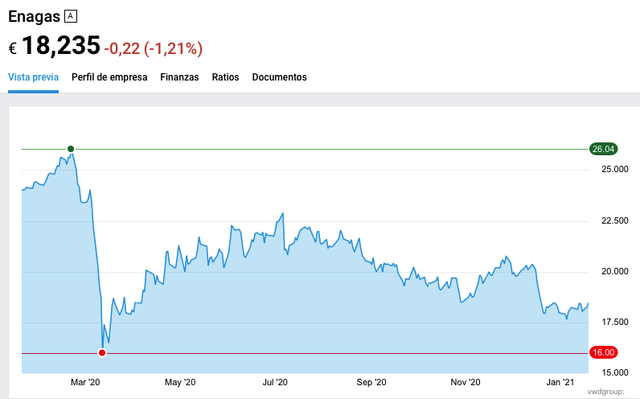Open the Documentos tab

[279, 77]
